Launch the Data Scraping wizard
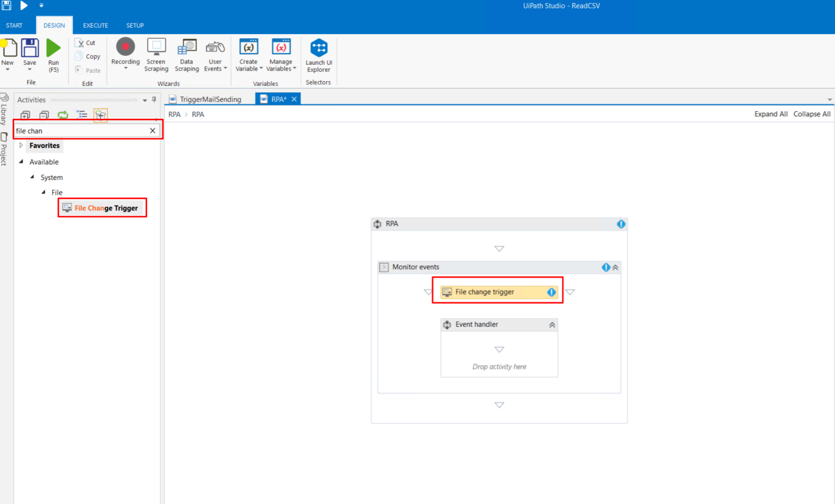The height and width of the screenshot is (504, 835). (187, 55)
